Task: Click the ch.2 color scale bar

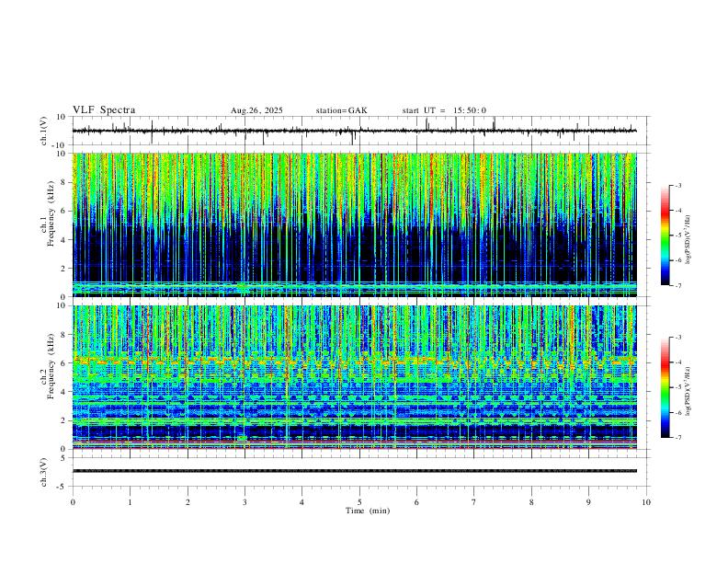Action: [665, 387]
